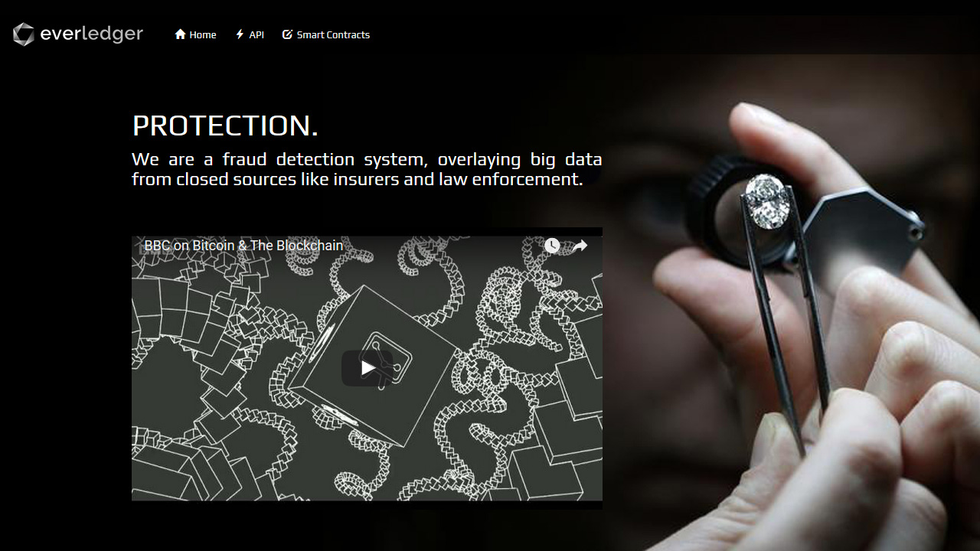Click the everledger hexagon logo icon
The width and height of the screenshot is (980, 551).
click(x=24, y=34)
